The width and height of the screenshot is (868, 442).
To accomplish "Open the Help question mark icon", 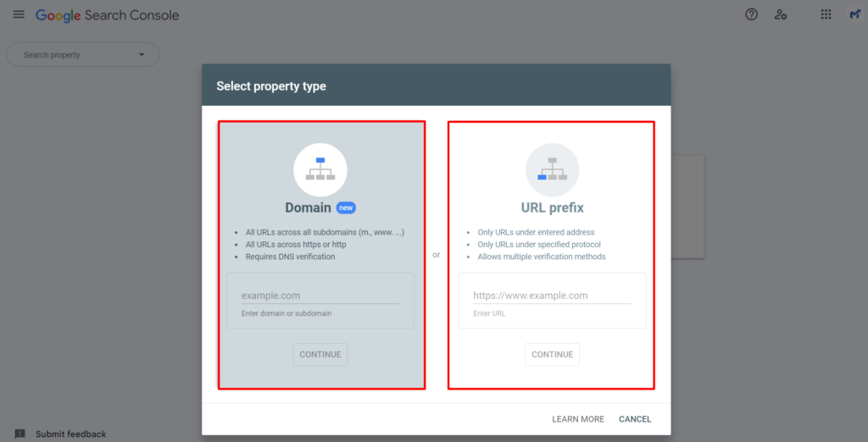I will (x=751, y=15).
